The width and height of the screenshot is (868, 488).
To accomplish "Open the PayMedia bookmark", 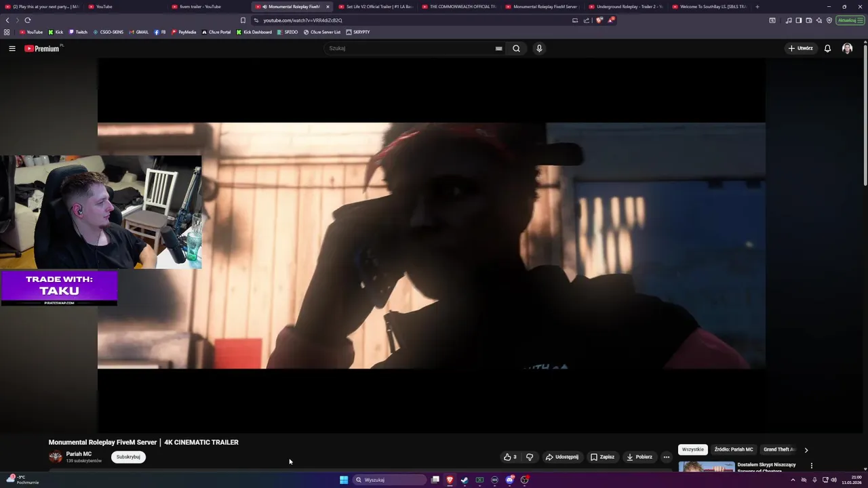I will click(184, 32).
